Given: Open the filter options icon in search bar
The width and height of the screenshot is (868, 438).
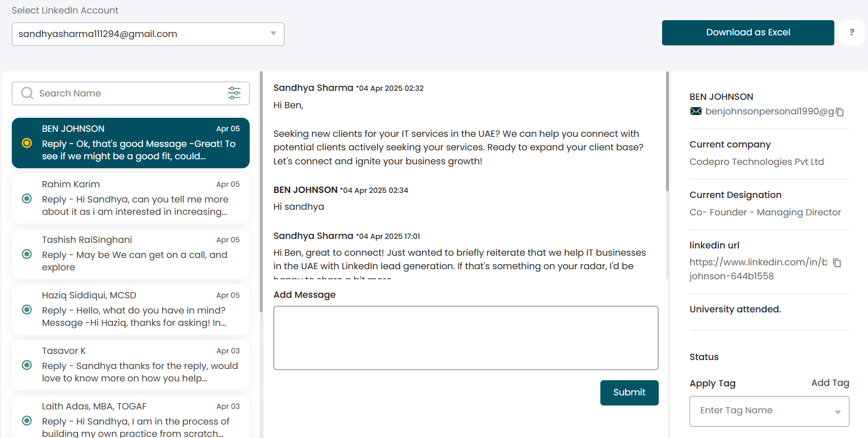Looking at the screenshot, I should coord(234,93).
